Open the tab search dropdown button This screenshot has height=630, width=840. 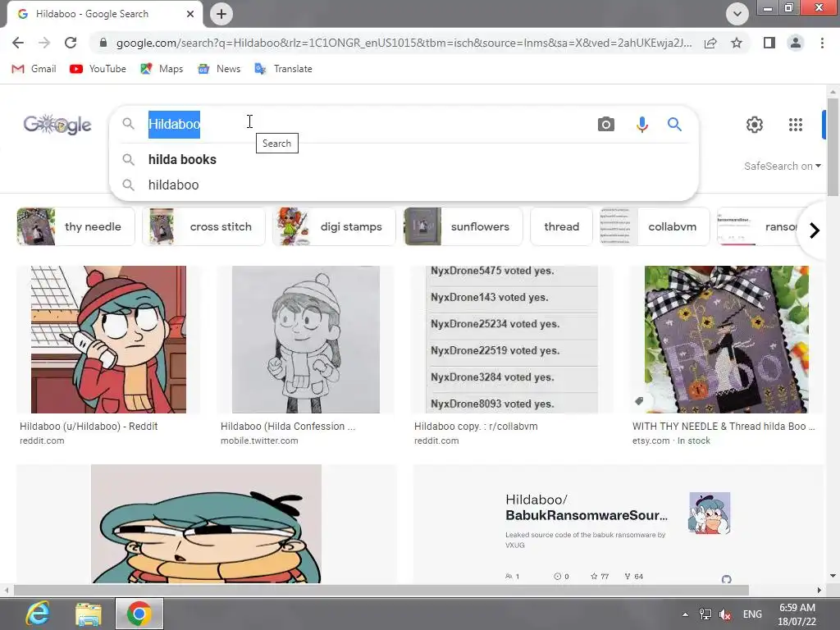point(737,14)
